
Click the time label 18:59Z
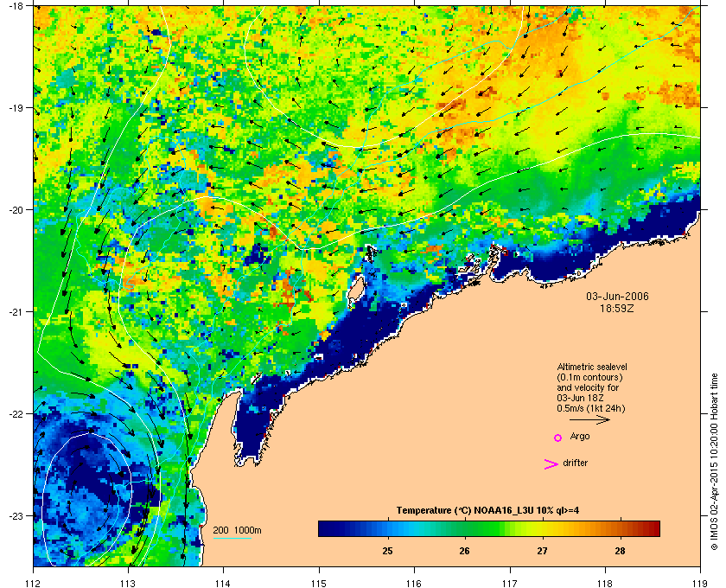(617, 308)
